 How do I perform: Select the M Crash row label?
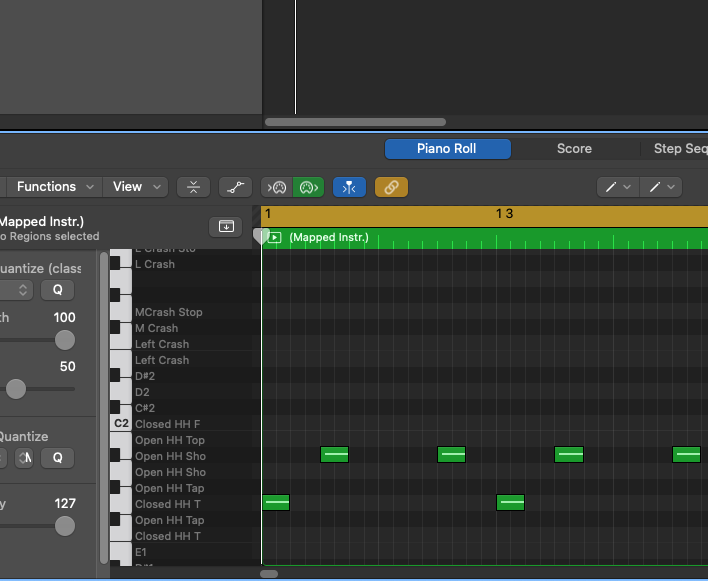tap(156, 328)
